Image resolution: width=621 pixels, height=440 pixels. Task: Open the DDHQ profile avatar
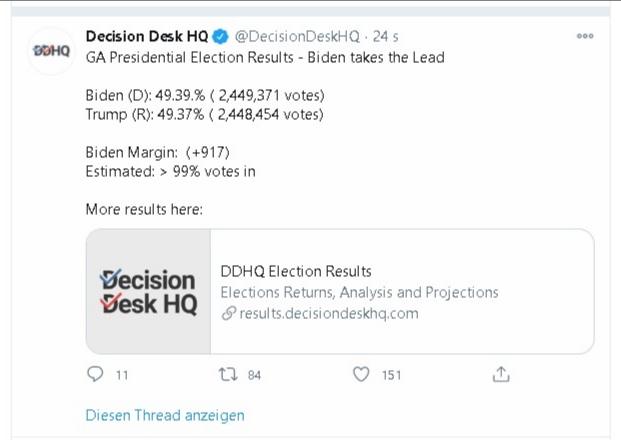51,51
